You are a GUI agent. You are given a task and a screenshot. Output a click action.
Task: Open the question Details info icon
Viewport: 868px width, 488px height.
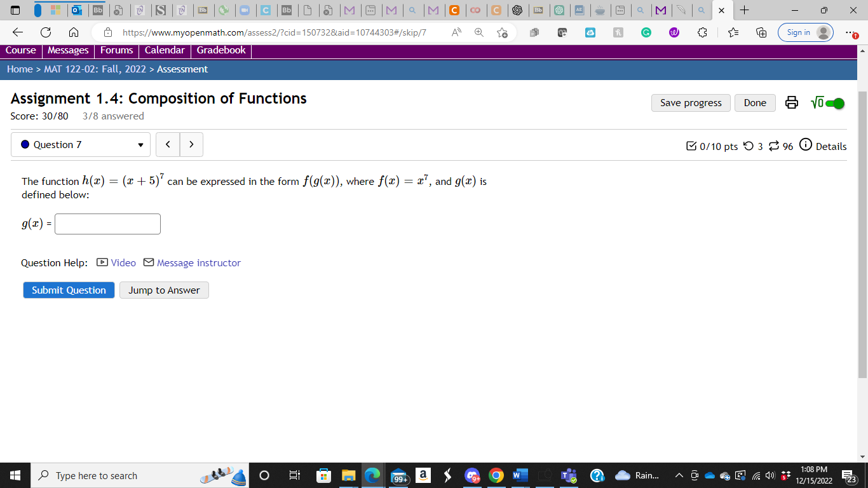tap(805, 146)
